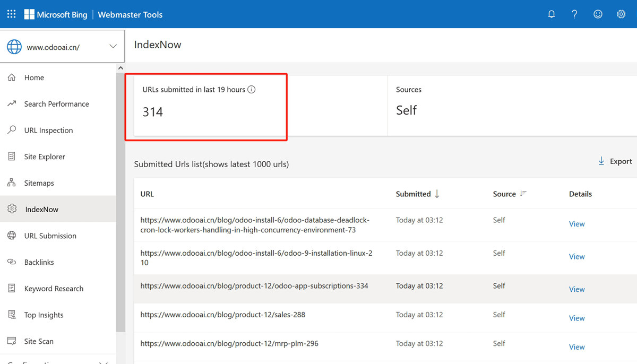View details for odoo-9-installation-linux URL
Image resolution: width=637 pixels, height=364 pixels.
coord(576,257)
